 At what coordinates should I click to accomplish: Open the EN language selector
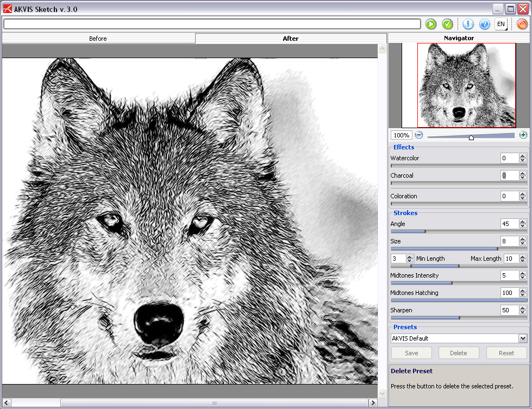[x=501, y=24]
